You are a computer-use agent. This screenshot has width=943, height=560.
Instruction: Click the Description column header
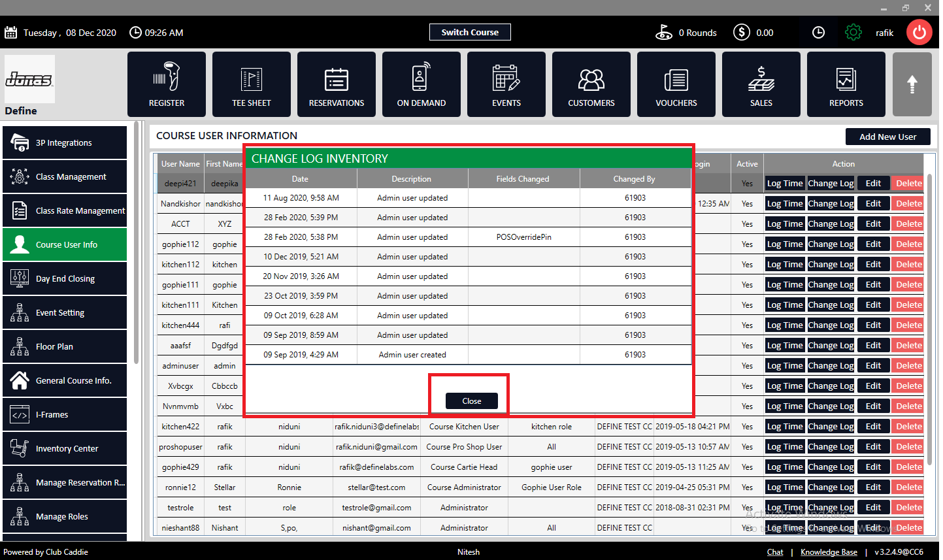[x=412, y=179]
